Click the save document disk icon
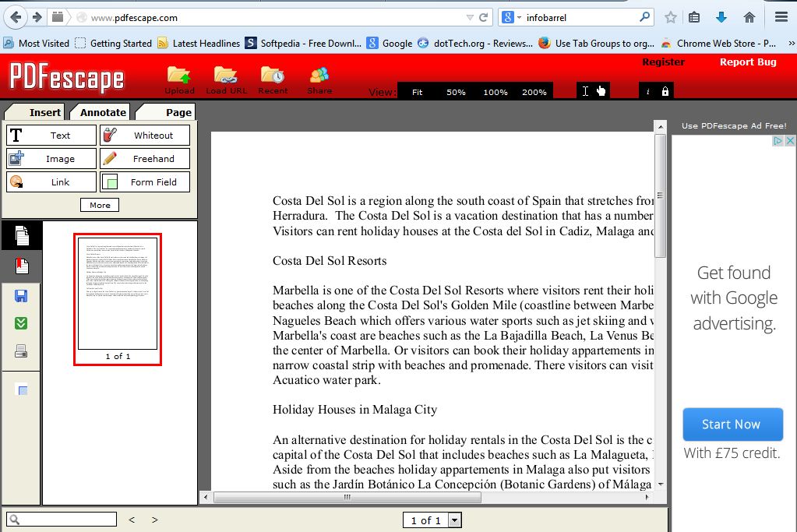 click(x=22, y=296)
